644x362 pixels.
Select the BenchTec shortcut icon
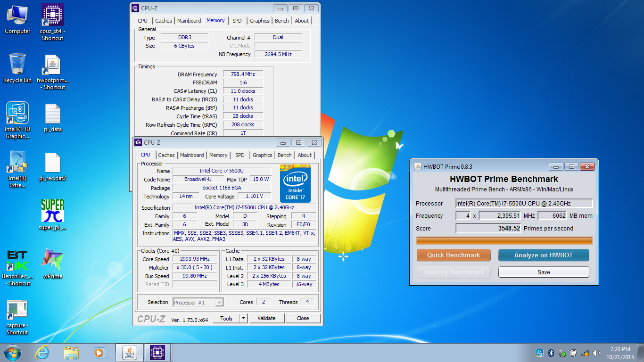(17, 268)
